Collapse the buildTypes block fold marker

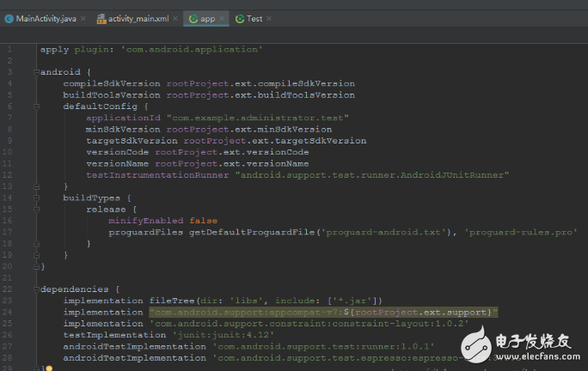coord(58,198)
